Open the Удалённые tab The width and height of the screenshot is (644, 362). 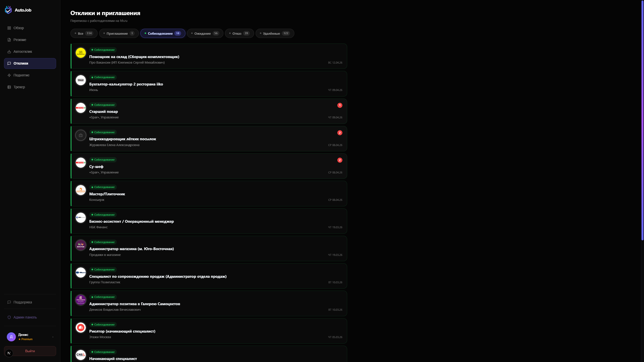[275, 33]
